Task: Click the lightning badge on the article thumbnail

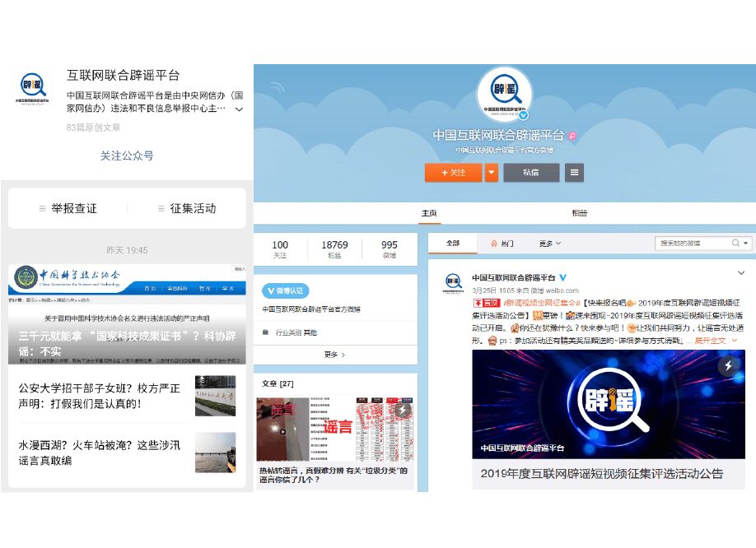Action: point(402,410)
